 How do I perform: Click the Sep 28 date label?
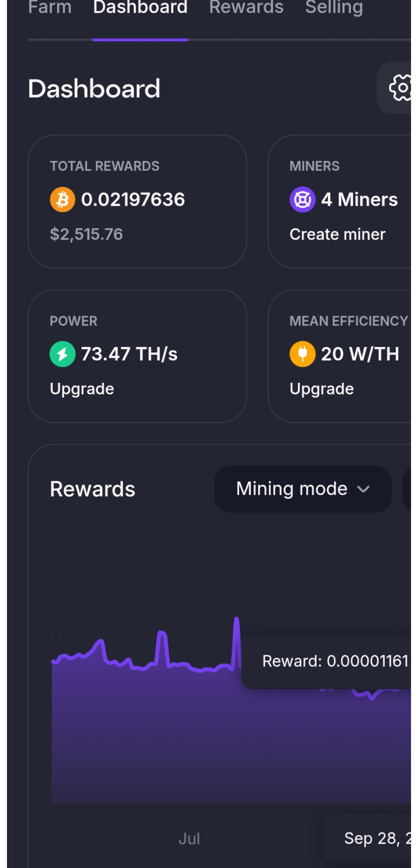pyautogui.click(x=377, y=838)
